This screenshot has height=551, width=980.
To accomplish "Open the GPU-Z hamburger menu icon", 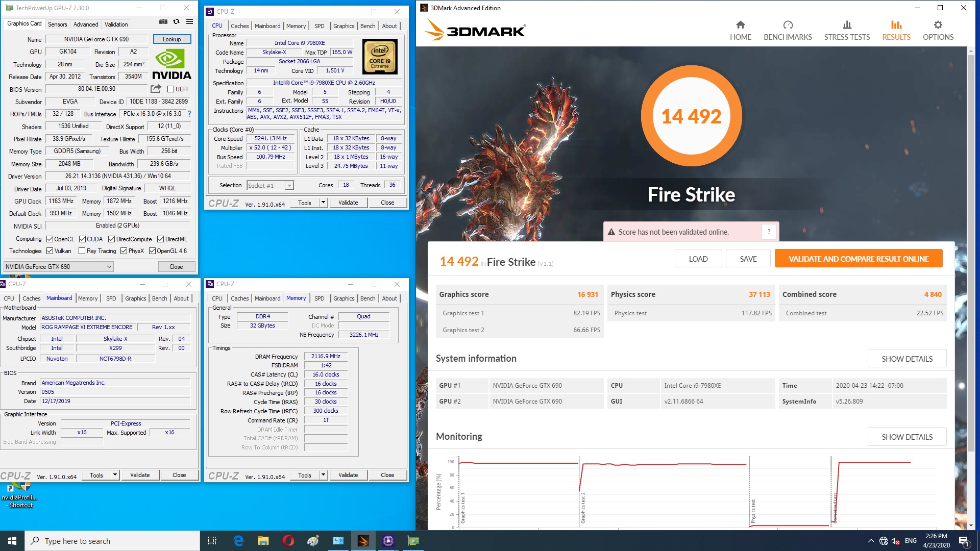I will coord(189,22).
